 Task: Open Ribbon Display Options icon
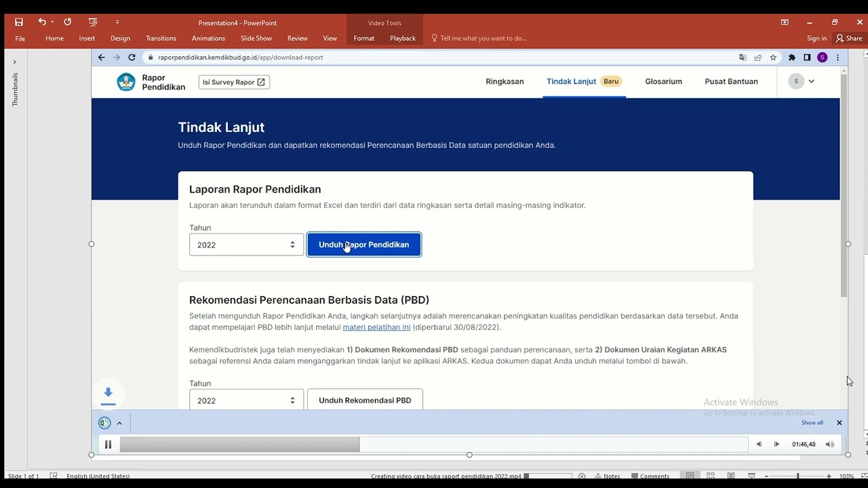(785, 22)
